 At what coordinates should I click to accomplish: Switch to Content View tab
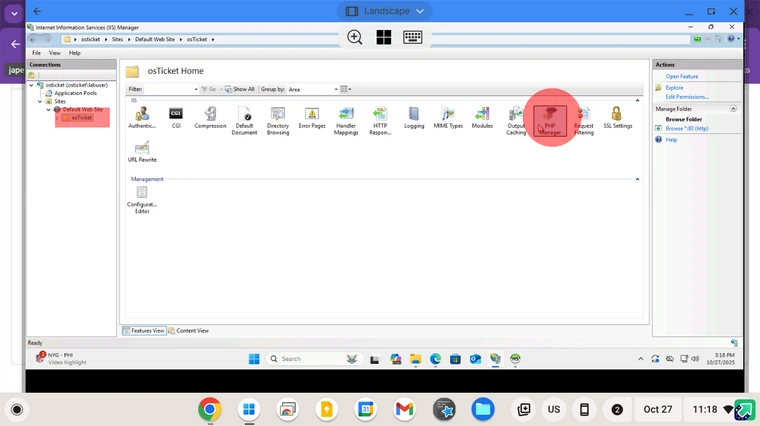tap(189, 331)
